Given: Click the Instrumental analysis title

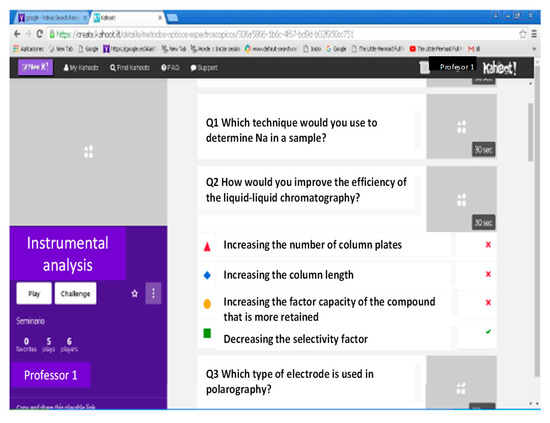Looking at the screenshot, I should pyautogui.click(x=68, y=254).
